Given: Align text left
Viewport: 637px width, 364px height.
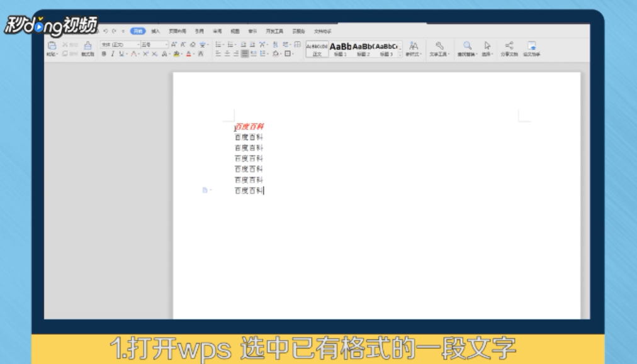Looking at the screenshot, I should click(x=218, y=54).
